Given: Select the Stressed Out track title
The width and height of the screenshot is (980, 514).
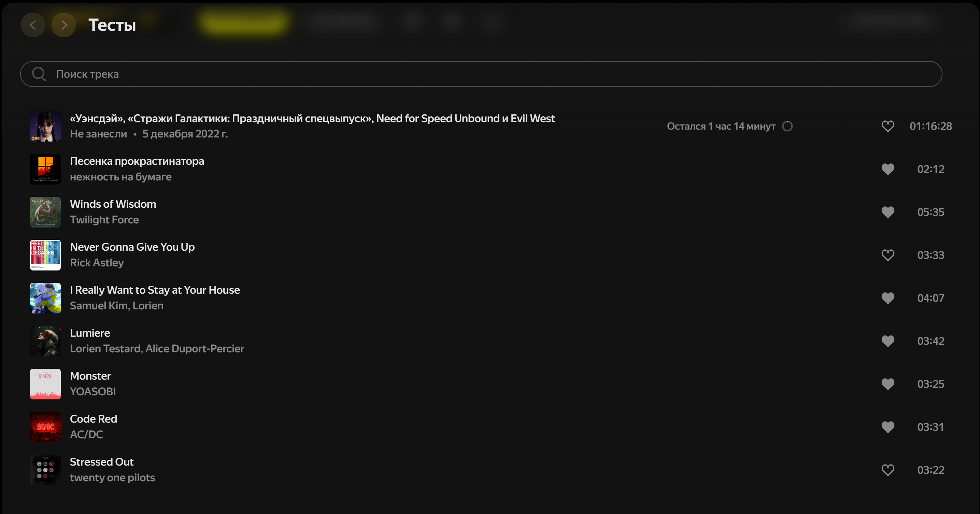Looking at the screenshot, I should (102, 462).
